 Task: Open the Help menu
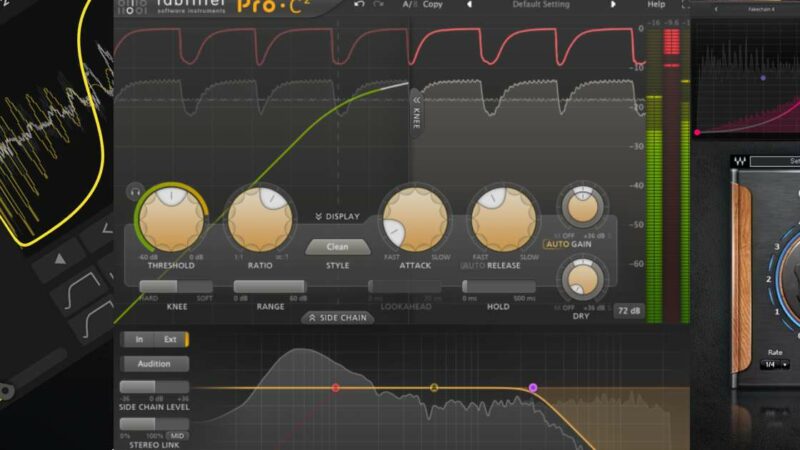[656, 4]
